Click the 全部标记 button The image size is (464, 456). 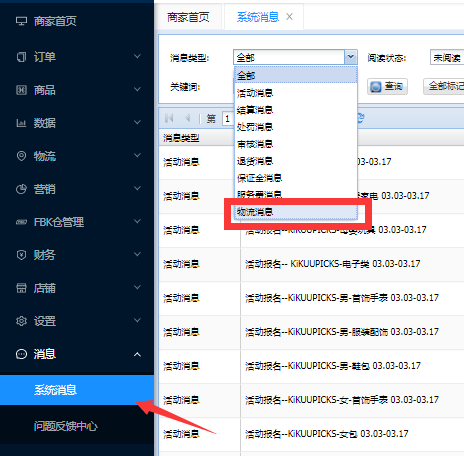(x=444, y=86)
